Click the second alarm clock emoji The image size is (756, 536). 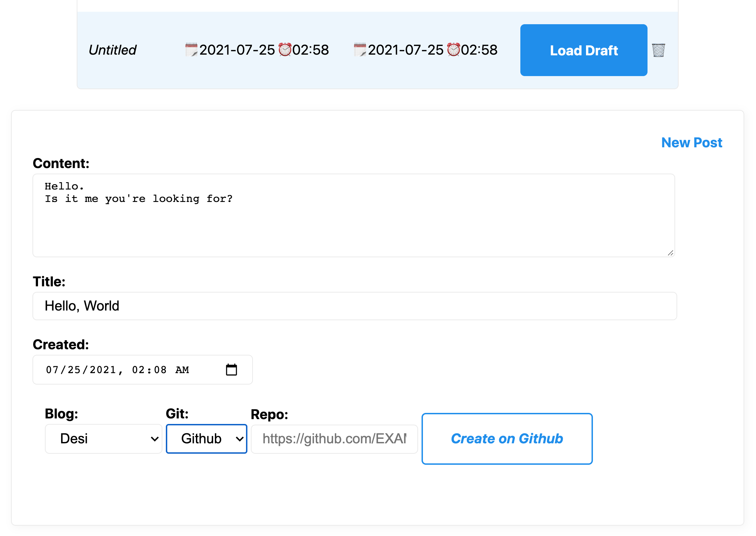point(453,50)
